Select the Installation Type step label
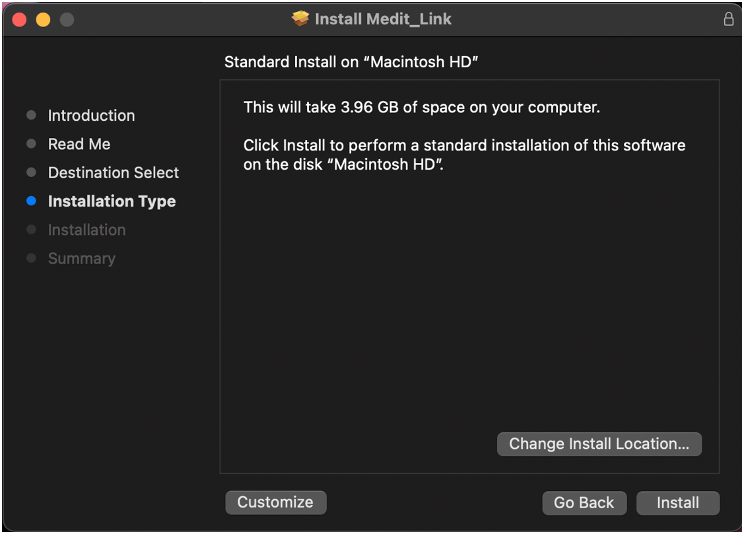 click(x=112, y=201)
